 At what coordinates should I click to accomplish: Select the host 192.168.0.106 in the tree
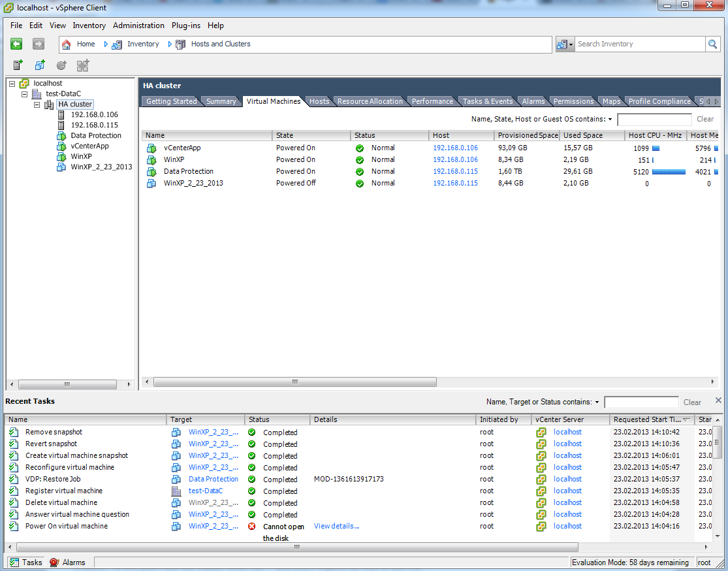click(x=94, y=114)
